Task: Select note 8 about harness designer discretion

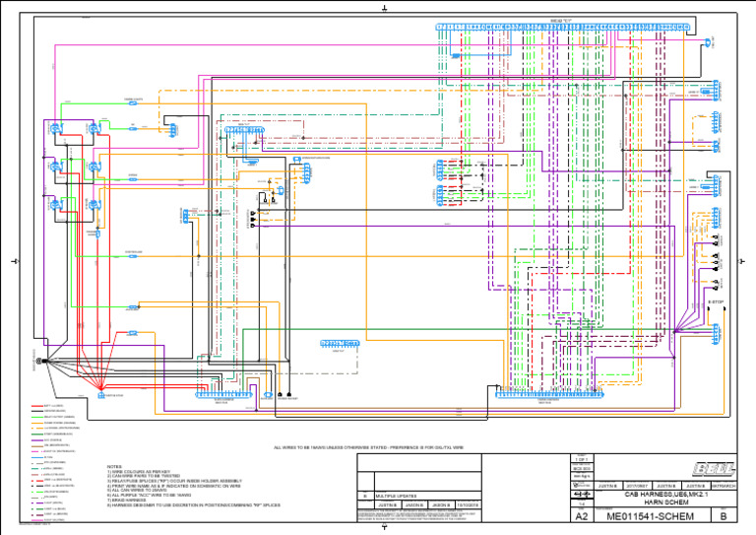Action: pyautogui.click(x=193, y=505)
